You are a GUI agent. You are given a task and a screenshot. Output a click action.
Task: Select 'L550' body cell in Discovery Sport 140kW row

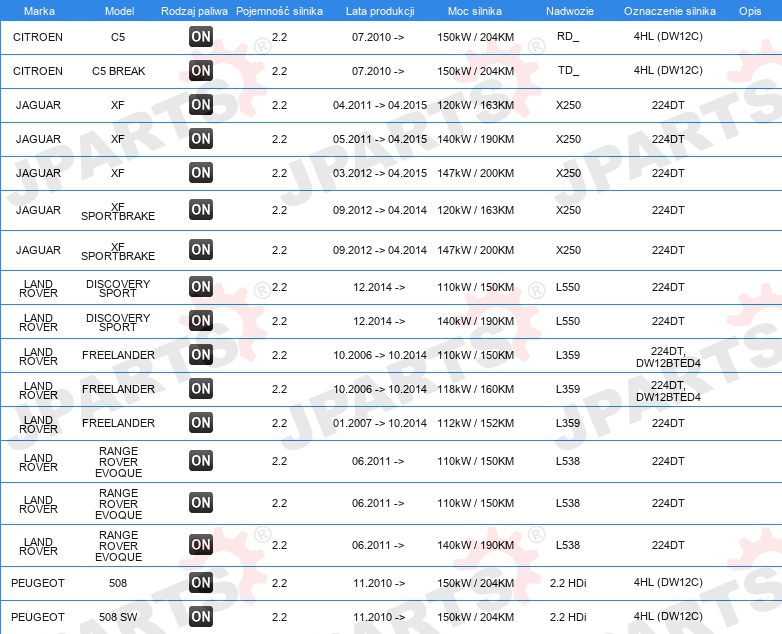pos(568,321)
